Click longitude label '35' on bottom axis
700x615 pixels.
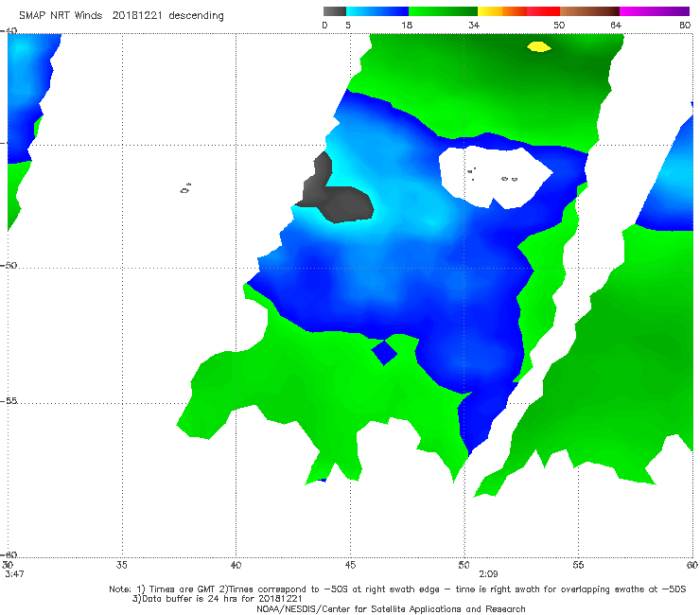click(122, 565)
